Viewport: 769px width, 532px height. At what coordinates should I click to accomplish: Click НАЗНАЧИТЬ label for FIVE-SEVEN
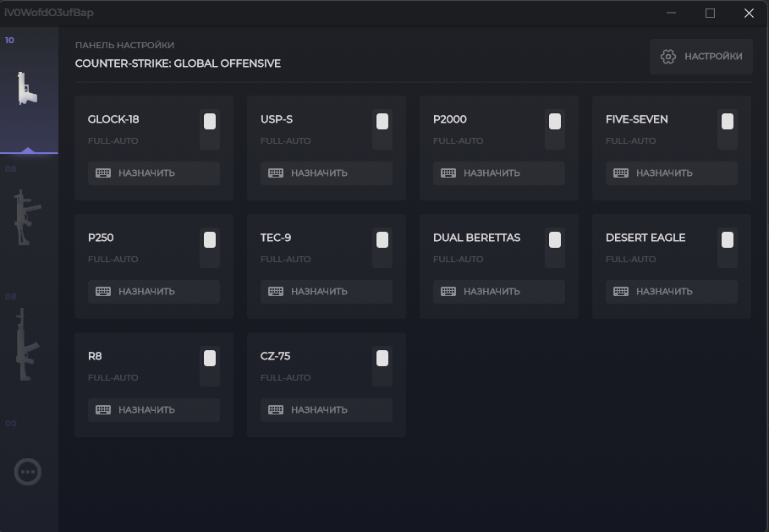click(x=665, y=173)
